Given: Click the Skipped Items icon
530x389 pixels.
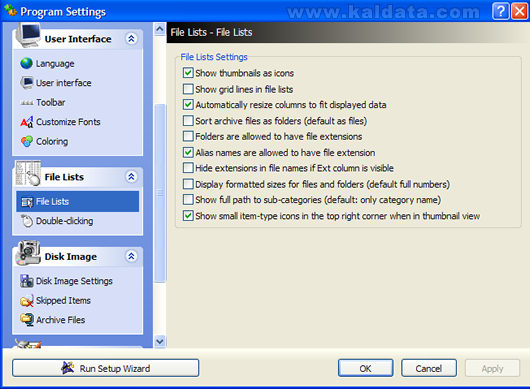Looking at the screenshot, I should coord(27,300).
